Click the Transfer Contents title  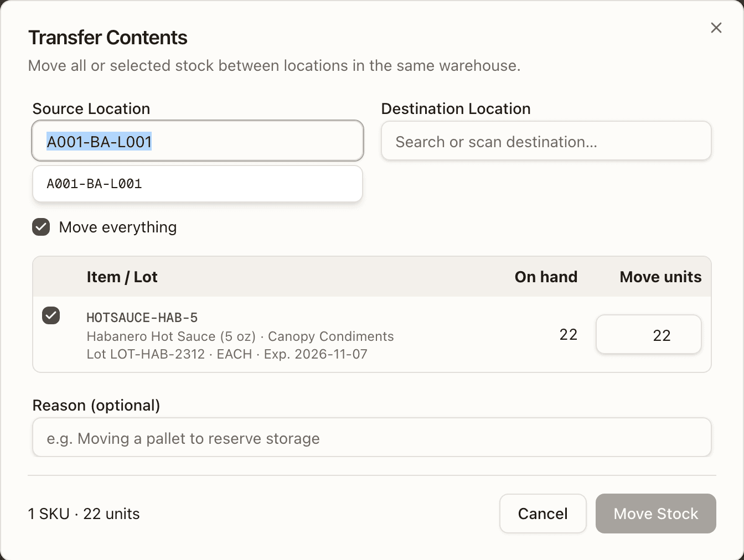click(107, 38)
